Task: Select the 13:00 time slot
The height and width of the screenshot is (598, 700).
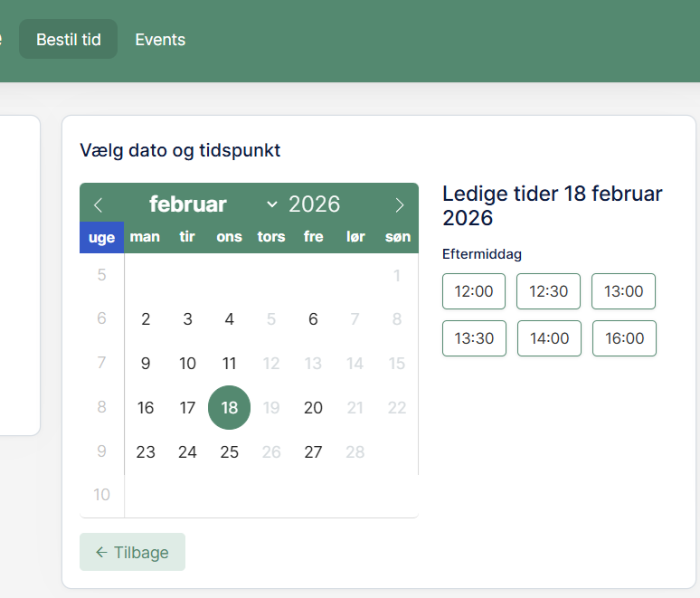Action: pos(623,291)
